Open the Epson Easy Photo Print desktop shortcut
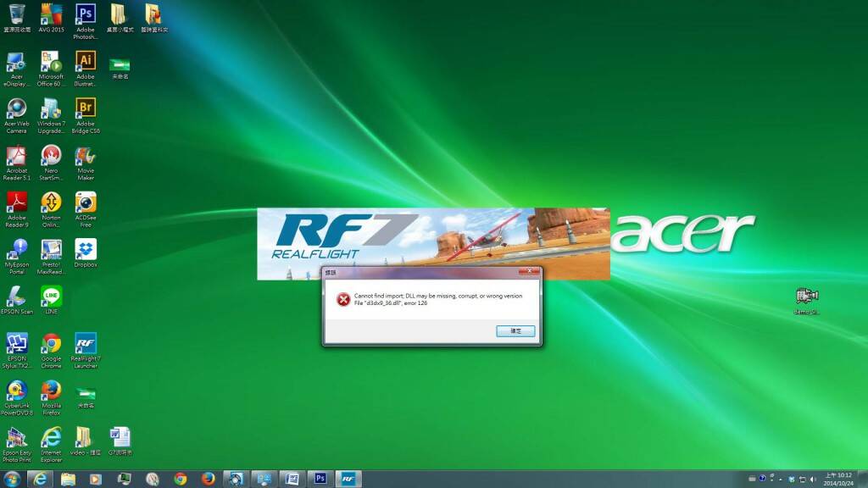Viewport: 868px width, 488px height. 17,445
